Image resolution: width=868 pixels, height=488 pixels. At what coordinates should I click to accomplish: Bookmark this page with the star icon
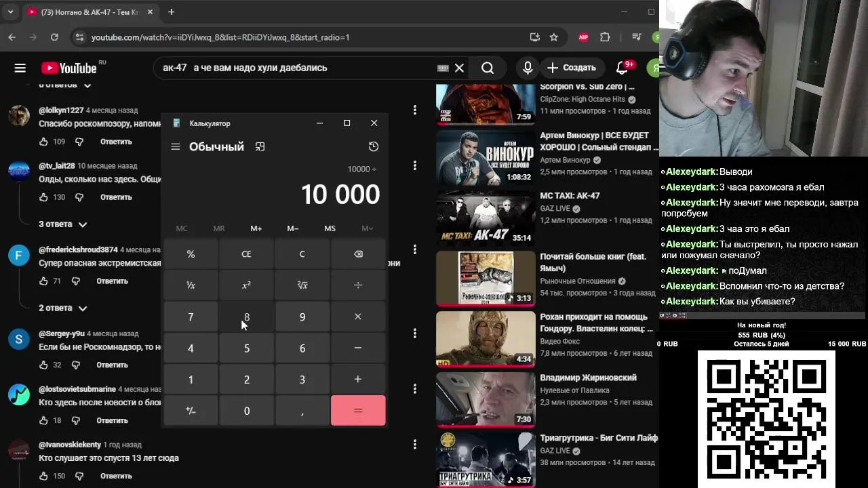tap(554, 37)
